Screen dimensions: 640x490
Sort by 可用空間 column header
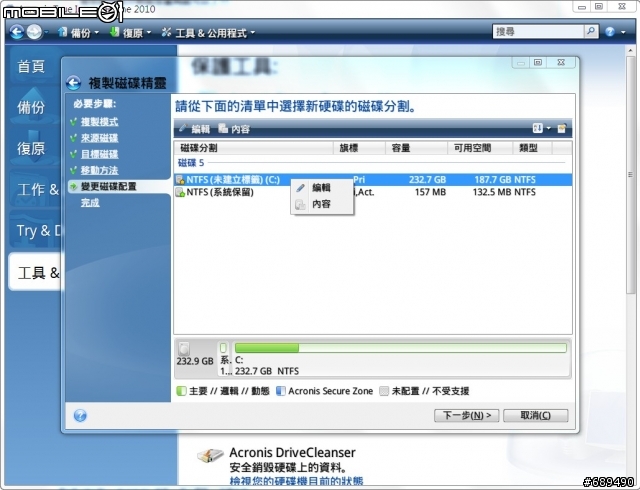click(x=480, y=148)
